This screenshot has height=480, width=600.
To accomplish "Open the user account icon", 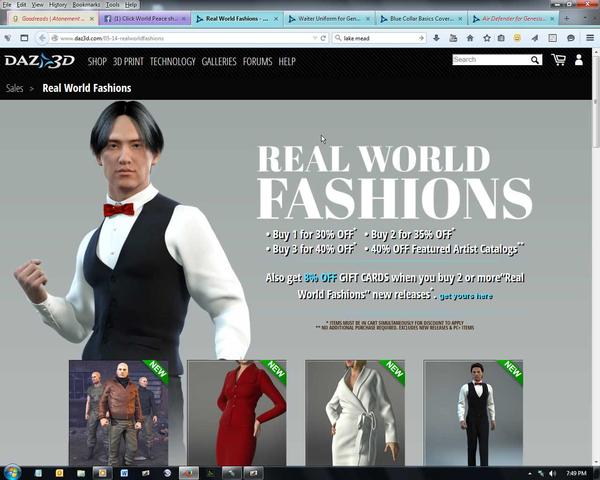I will pyautogui.click(x=579, y=60).
